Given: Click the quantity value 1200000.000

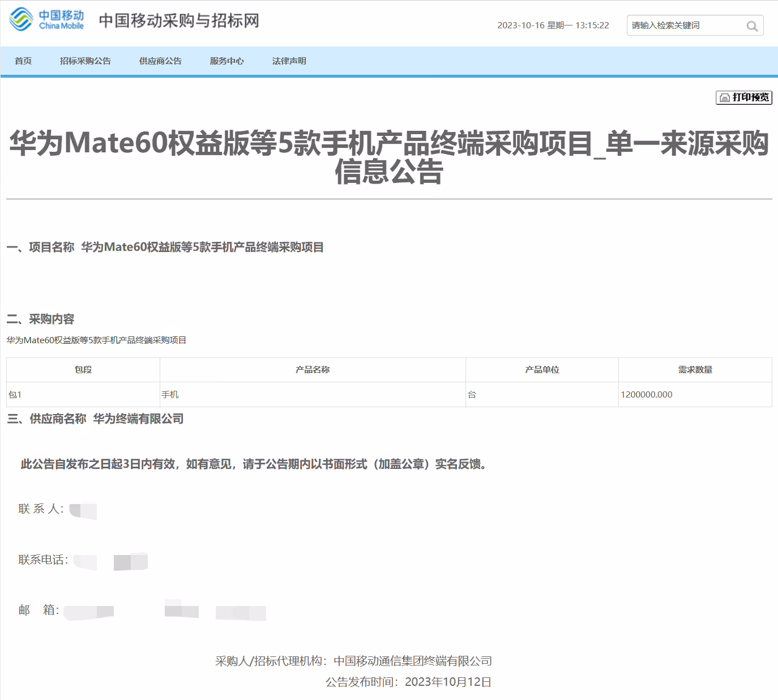Looking at the screenshot, I should pyautogui.click(x=646, y=394).
